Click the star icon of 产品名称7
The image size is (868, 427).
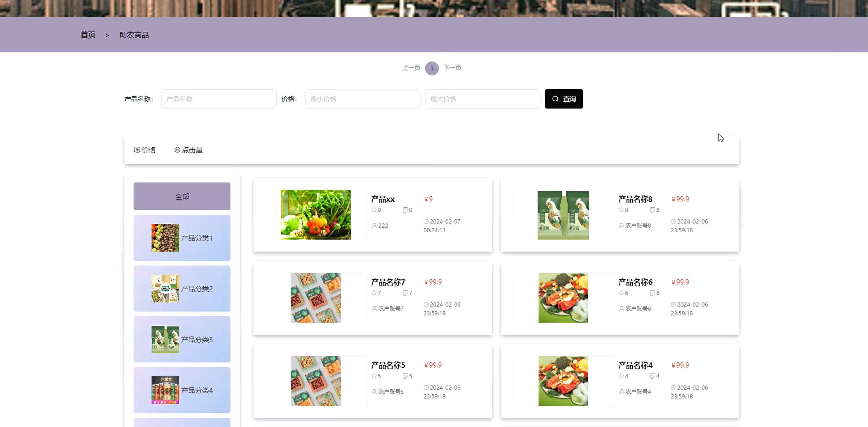pos(374,293)
